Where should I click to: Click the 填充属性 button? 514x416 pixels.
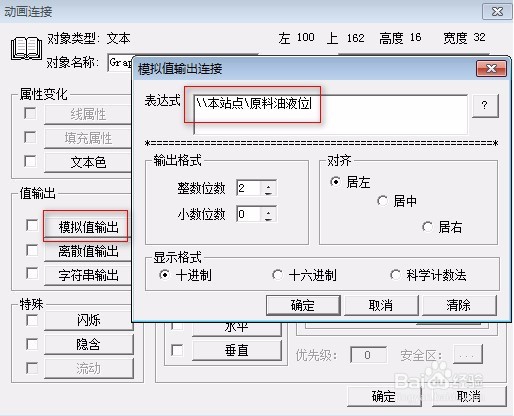click(x=88, y=138)
